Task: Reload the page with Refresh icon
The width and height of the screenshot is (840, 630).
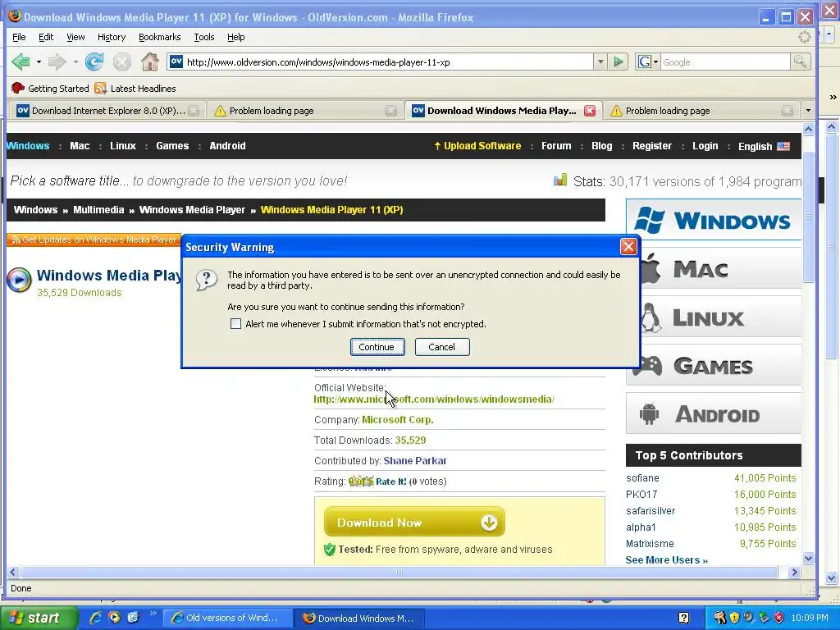Action: click(x=94, y=62)
